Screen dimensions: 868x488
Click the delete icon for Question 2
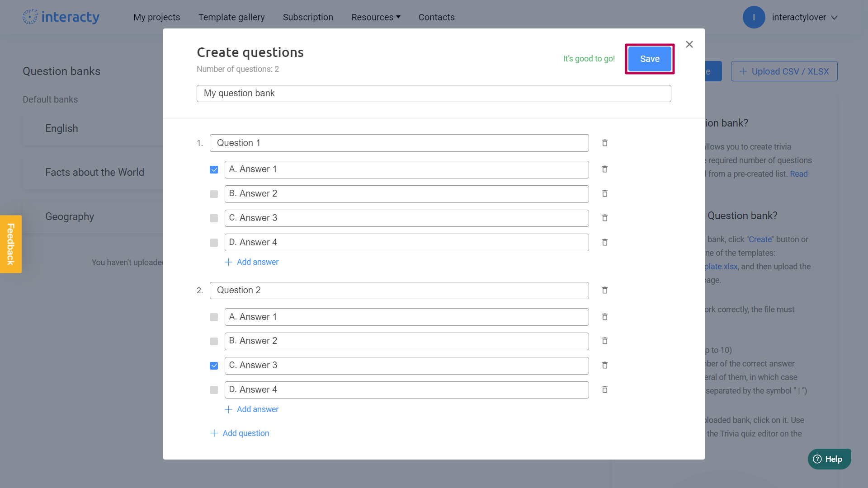tap(605, 290)
